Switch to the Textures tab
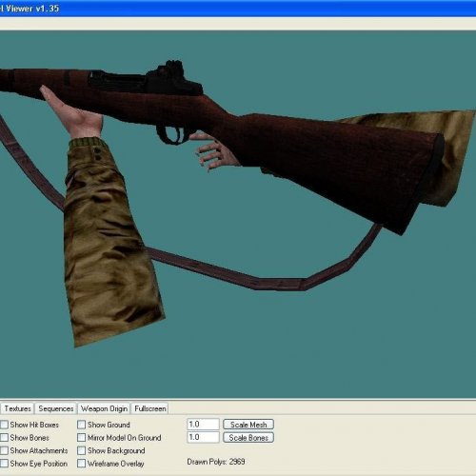Image resolution: width=476 pixels, height=476 pixels. (17, 408)
